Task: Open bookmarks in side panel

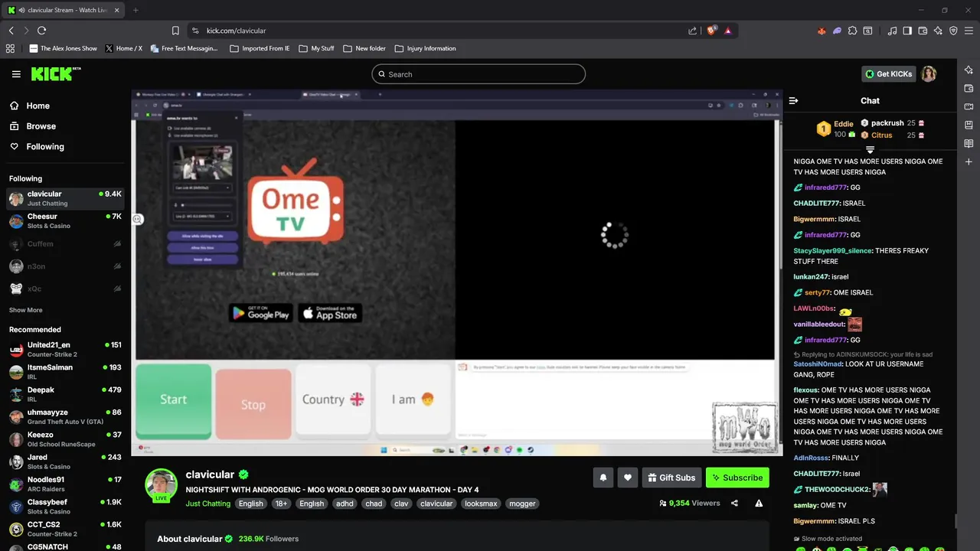Action: tap(969, 125)
